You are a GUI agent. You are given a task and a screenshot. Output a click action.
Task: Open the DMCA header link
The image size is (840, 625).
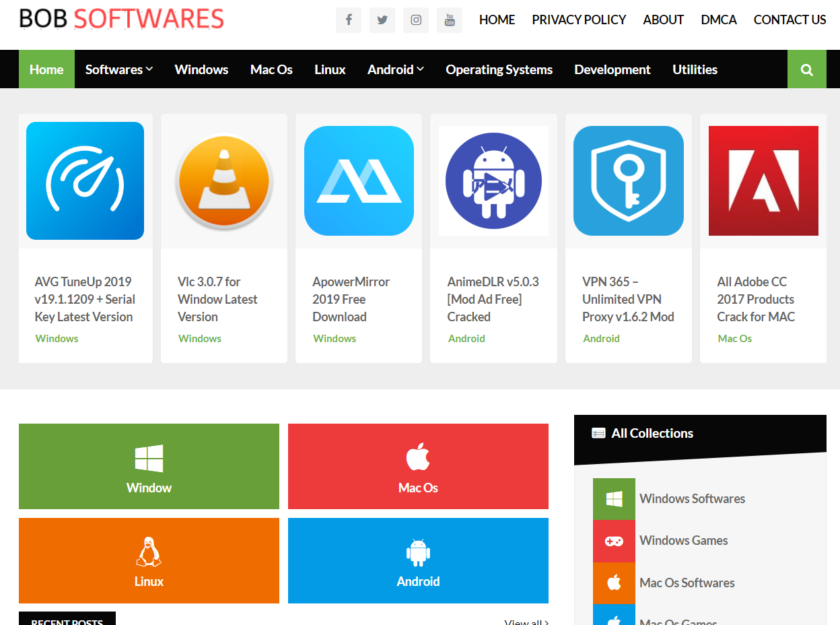(x=719, y=20)
